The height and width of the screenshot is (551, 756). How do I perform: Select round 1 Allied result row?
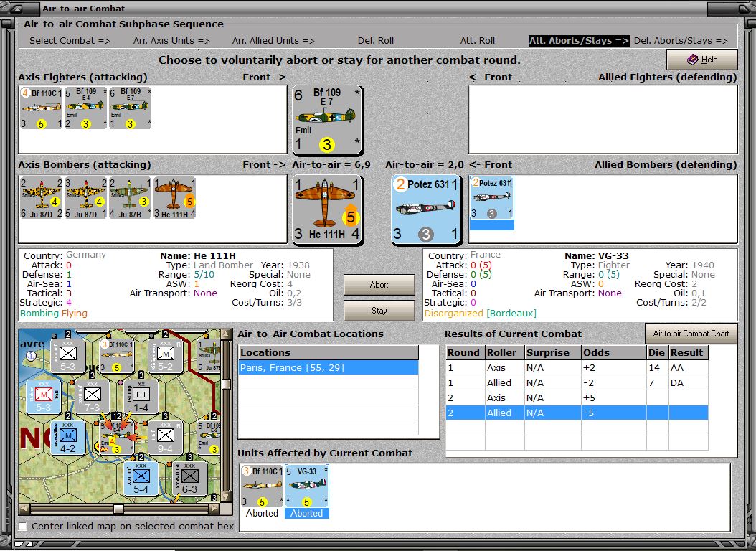[577, 383]
